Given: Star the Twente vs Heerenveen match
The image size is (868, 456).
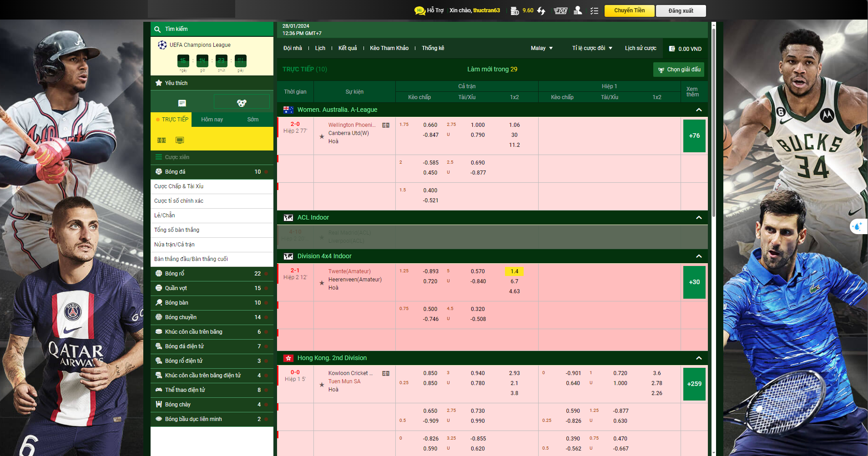Looking at the screenshot, I should point(322,283).
